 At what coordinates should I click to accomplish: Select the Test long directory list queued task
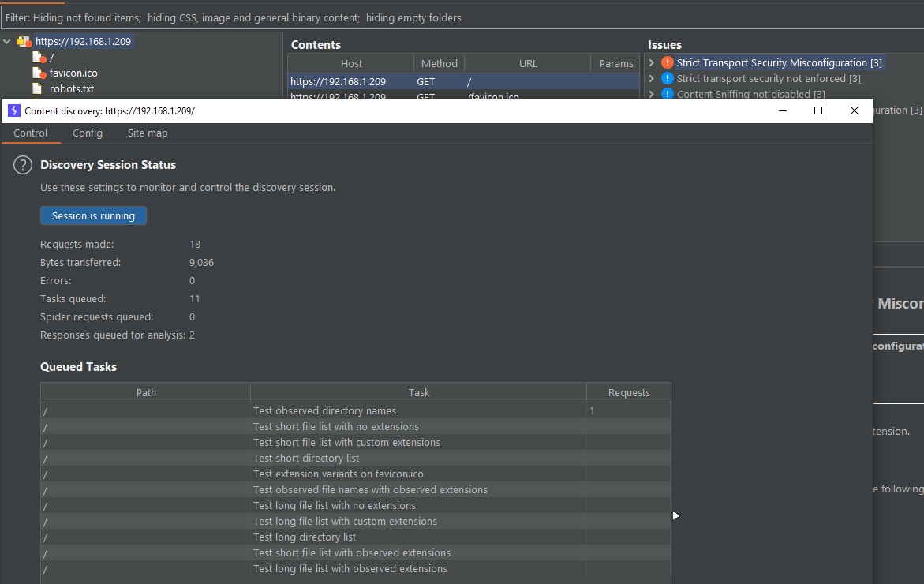304,537
